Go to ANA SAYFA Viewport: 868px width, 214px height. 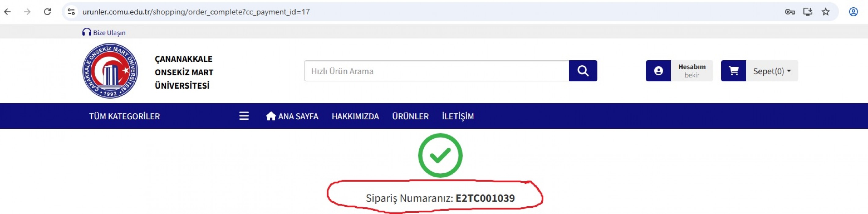[x=292, y=116]
